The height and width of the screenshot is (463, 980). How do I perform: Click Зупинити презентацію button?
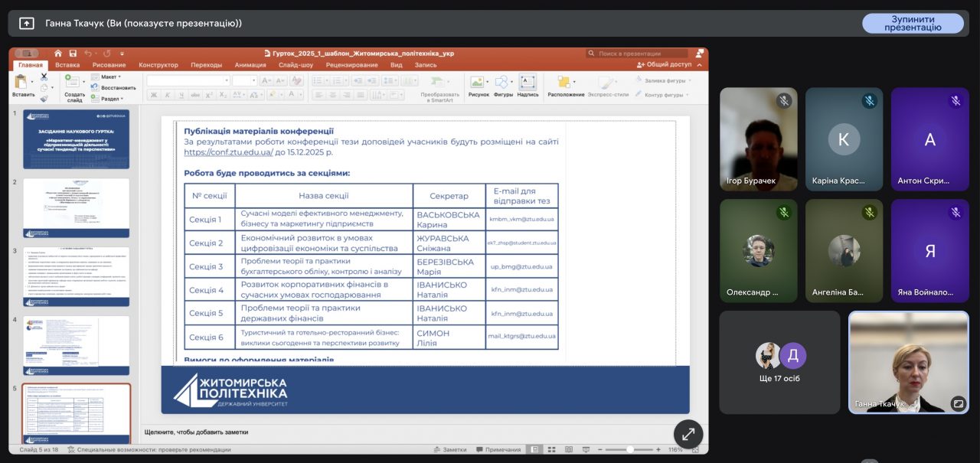[913, 23]
